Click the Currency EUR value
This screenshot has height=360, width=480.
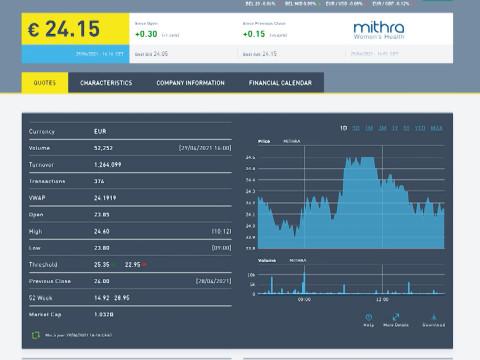tap(100, 131)
